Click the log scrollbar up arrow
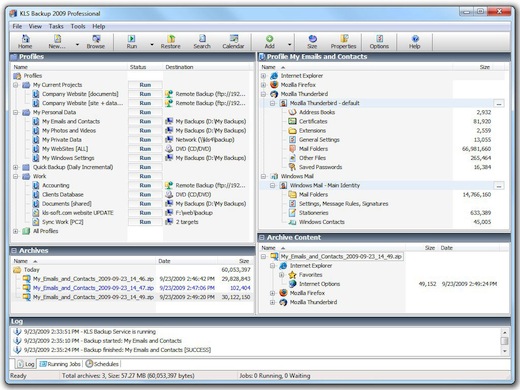 pos(505,332)
